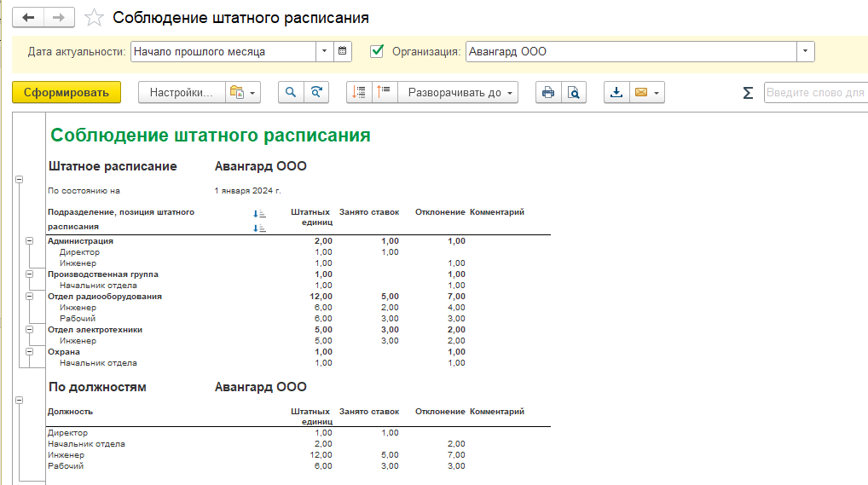Select Отдел электротехники row label
The height and width of the screenshot is (485, 868).
95,329
